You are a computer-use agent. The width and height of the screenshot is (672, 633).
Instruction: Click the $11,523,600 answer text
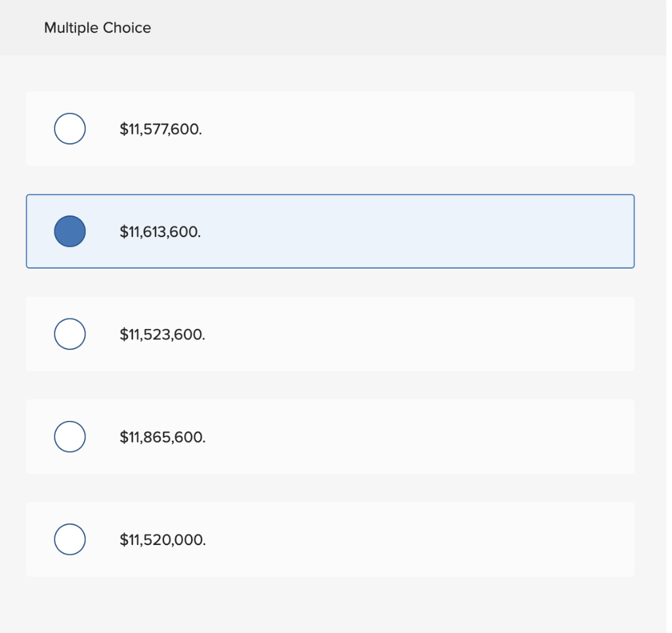point(162,334)
